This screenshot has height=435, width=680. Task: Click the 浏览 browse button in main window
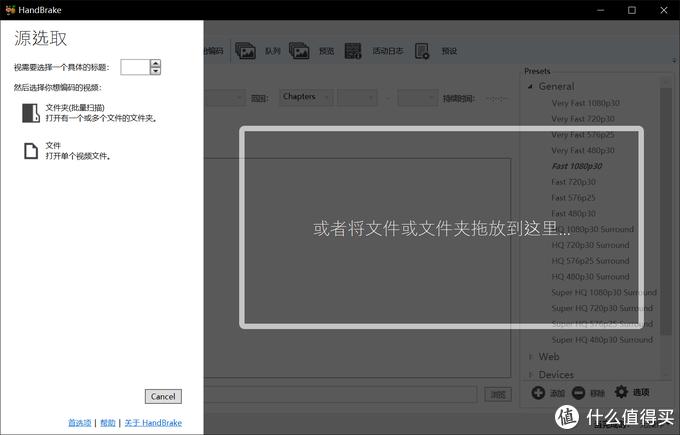[x=498, y=395]
